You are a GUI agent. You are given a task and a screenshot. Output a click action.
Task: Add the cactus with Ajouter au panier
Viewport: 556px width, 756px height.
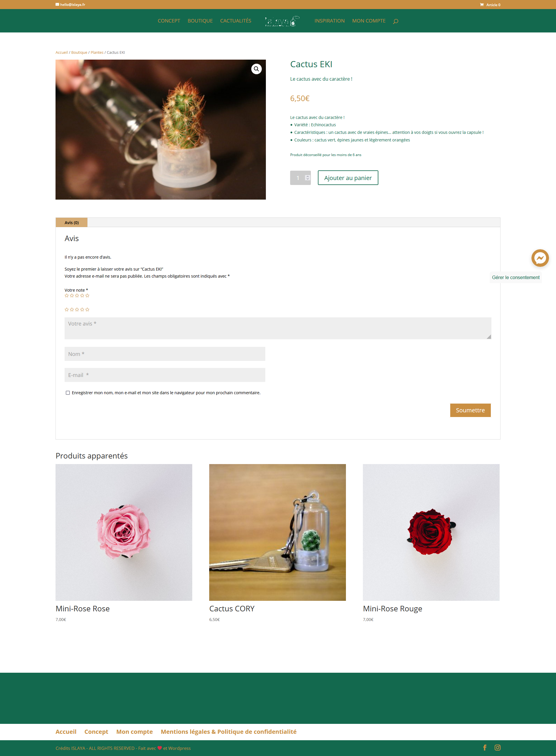348,178
